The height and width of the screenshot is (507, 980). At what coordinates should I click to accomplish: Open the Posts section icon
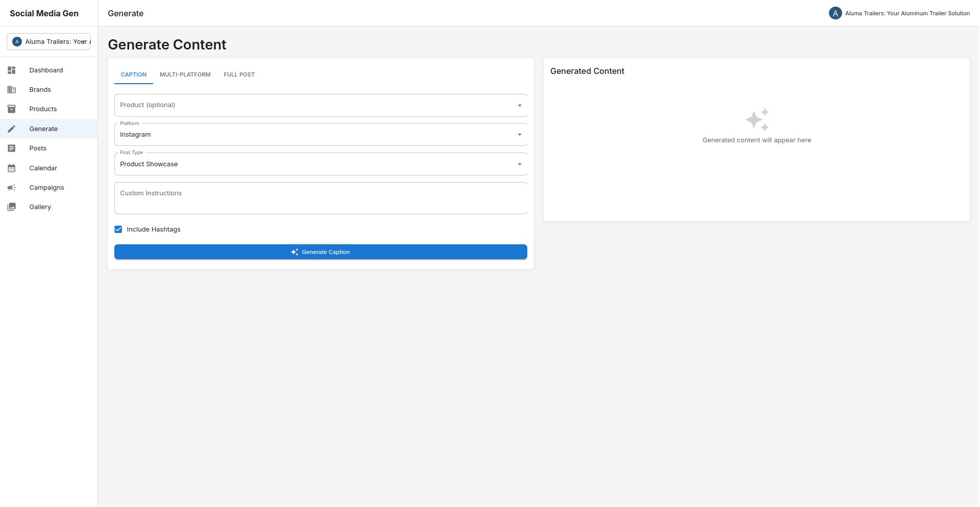coord(12,148)
